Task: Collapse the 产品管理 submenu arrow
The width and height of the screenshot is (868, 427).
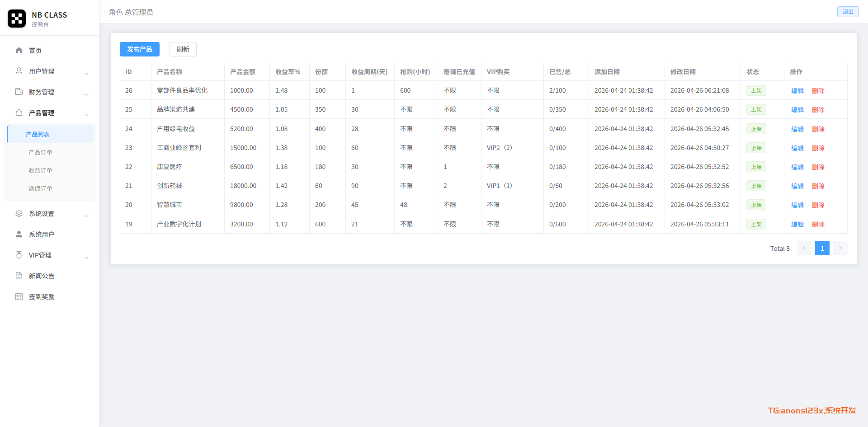Action: 86,115
